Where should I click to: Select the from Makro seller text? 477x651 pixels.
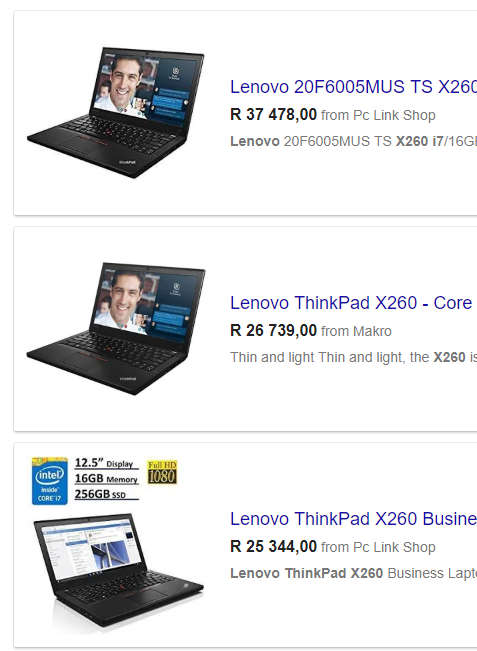coord(356,331)
